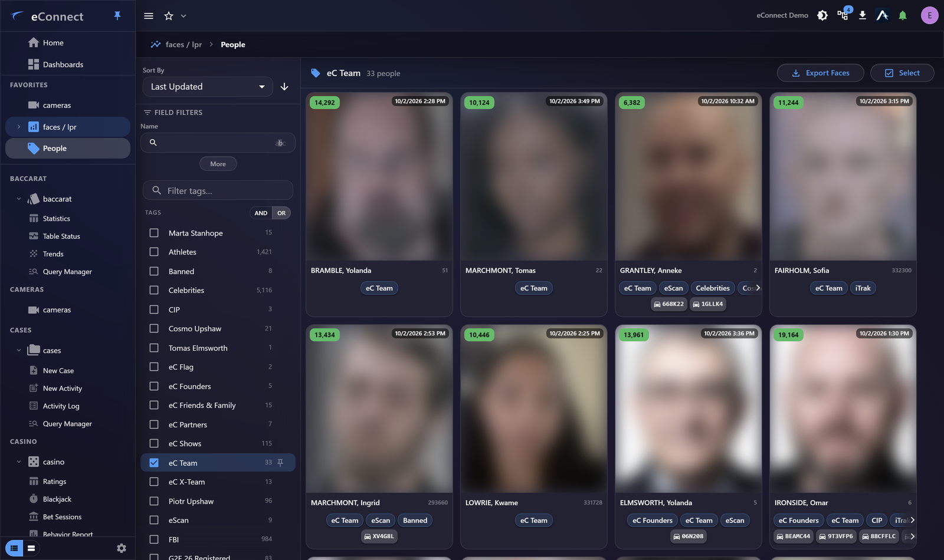Toggle the case-sensitive abc icon in the Name field
The image size is (944, 560).
click(281, 143)
